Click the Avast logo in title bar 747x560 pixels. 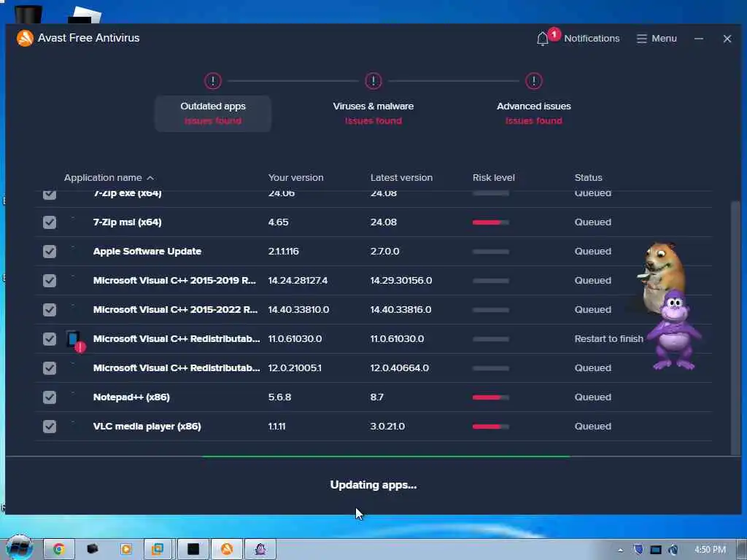25,38
